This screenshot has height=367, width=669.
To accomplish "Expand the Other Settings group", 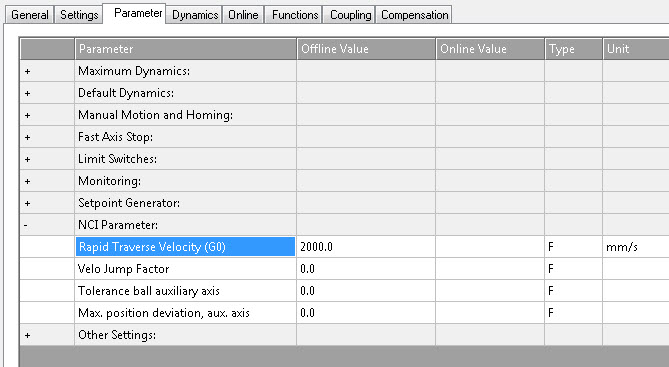I will pos(27,335).
